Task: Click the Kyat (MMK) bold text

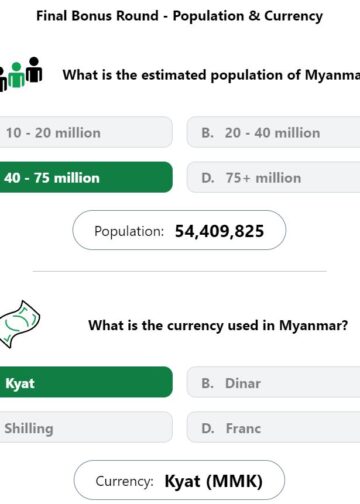Action: click(x=214, y=481)
